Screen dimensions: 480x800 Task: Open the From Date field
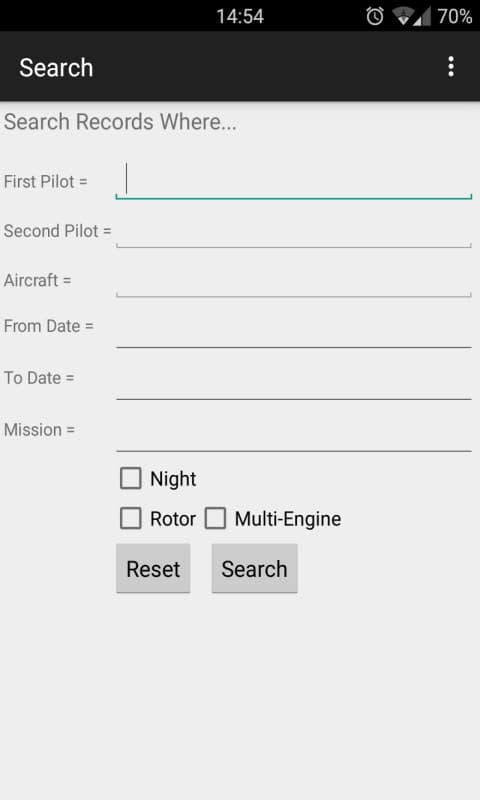point(293,327)
